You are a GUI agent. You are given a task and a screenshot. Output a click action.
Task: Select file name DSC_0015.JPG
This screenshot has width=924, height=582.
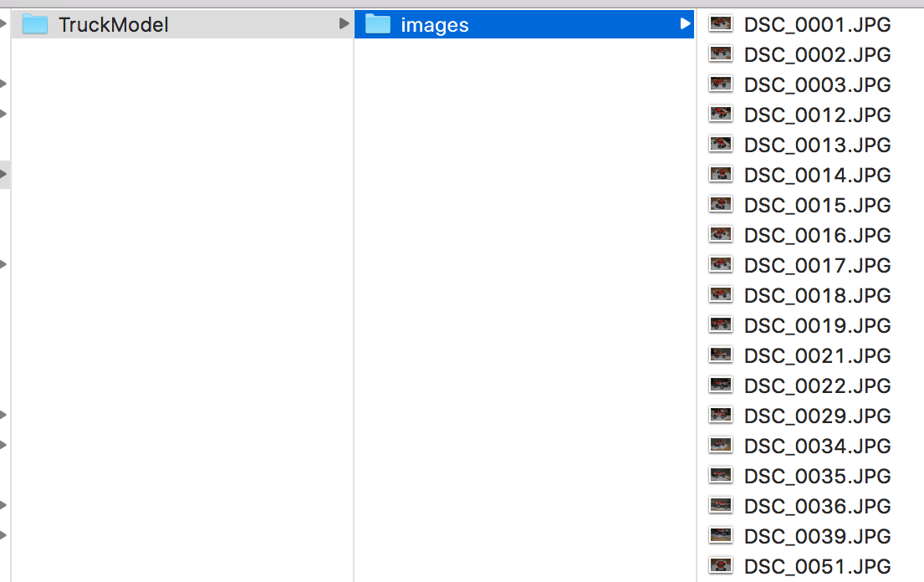(817, 205)
